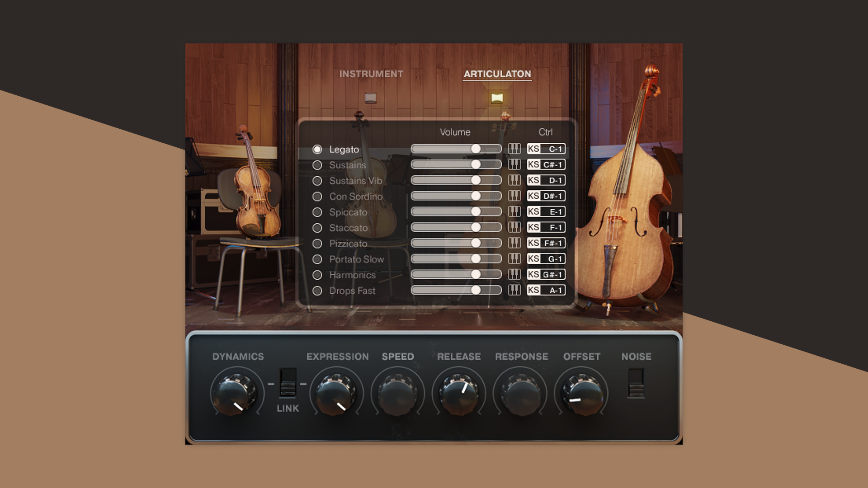868x488 pixels.
Task: Toggle the NOISE switch
Action: click(637, 386)
